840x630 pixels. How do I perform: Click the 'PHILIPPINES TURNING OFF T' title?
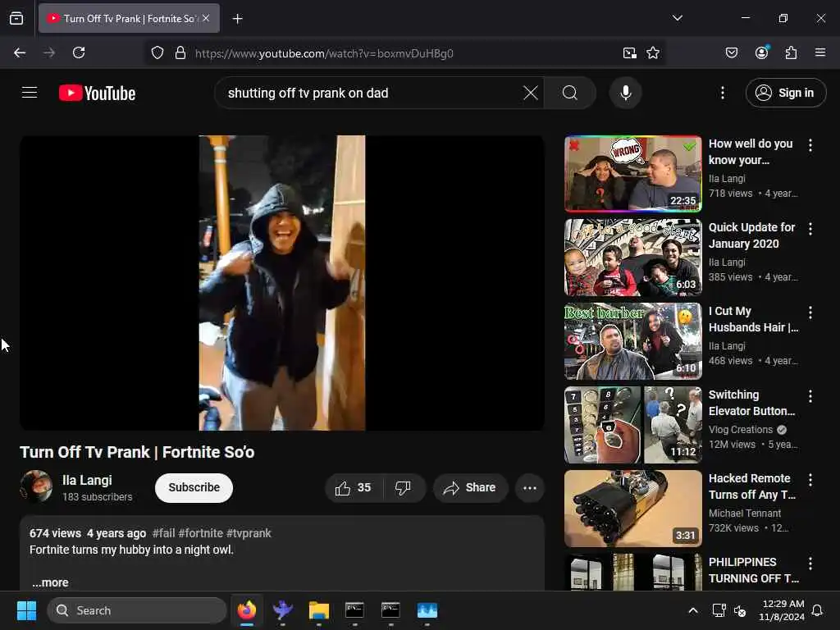(753, 570)
